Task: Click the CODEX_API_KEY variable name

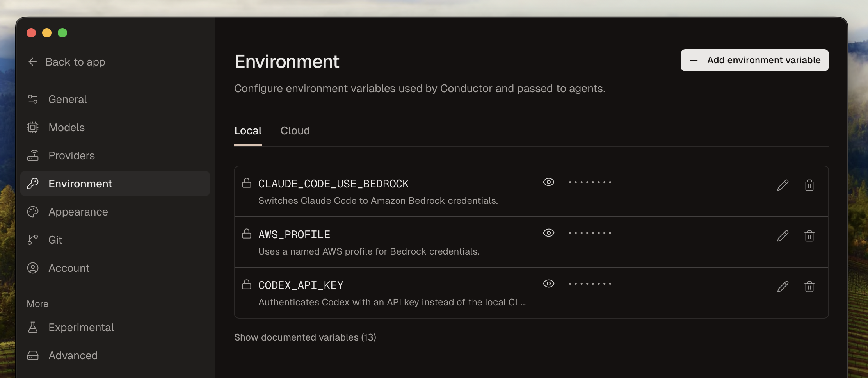Action: point(301,285)
